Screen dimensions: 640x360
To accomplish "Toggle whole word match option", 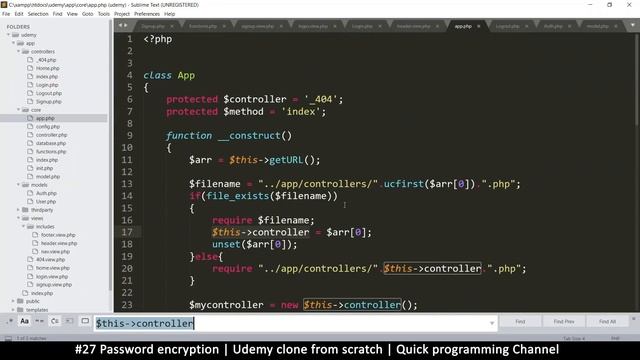I will [x=39, y=321].
